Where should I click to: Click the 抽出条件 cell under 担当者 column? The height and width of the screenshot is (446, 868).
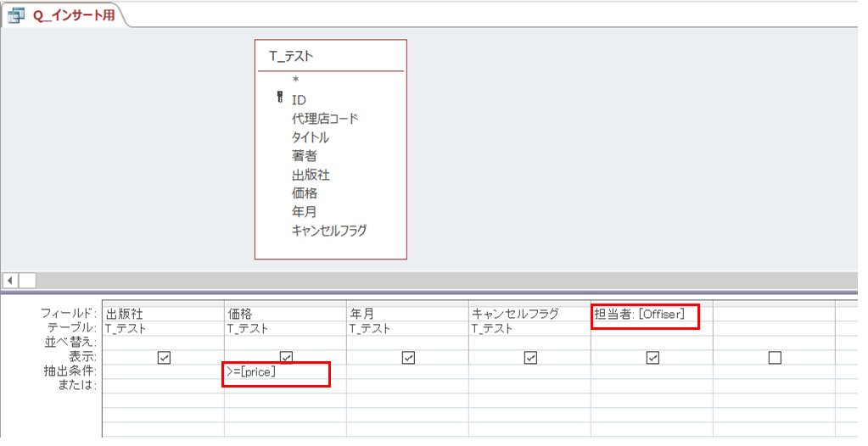pos(652,372)
